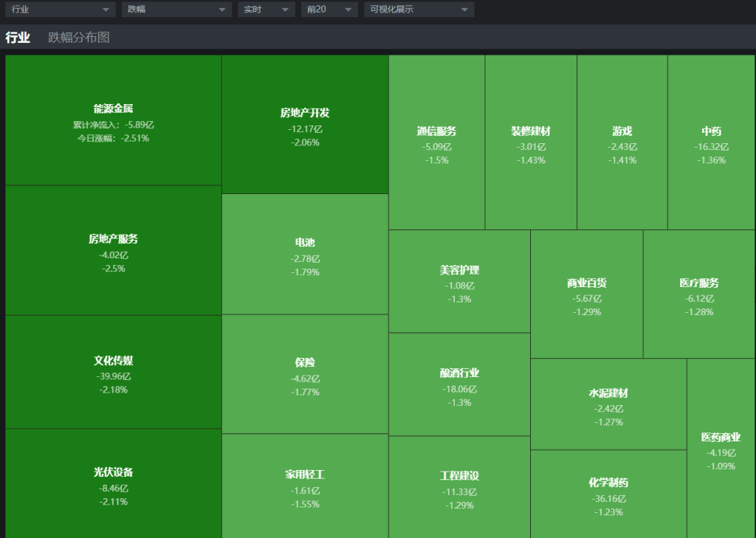Select the 房地产开发 sector tile
This screenshot has width=756, height=538.
304,125
